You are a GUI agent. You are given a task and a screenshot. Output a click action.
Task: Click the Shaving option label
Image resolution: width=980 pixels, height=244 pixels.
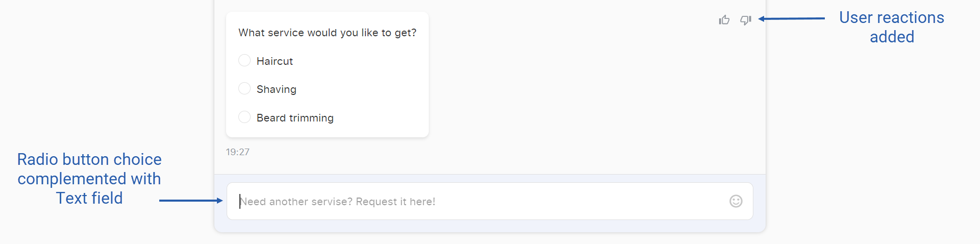point(276,89)
